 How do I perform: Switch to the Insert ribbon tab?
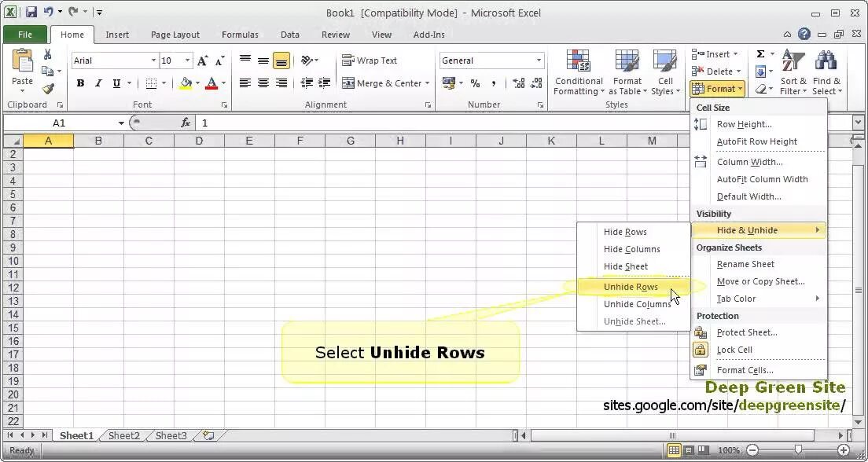pyautogui.click(x=117, y=35)
